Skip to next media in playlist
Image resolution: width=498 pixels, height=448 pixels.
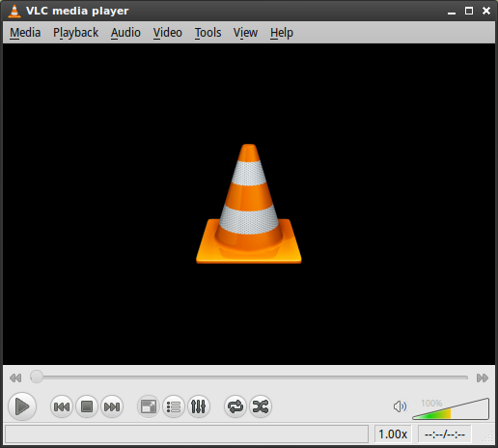pyautogui.click(x=112, y=406)
